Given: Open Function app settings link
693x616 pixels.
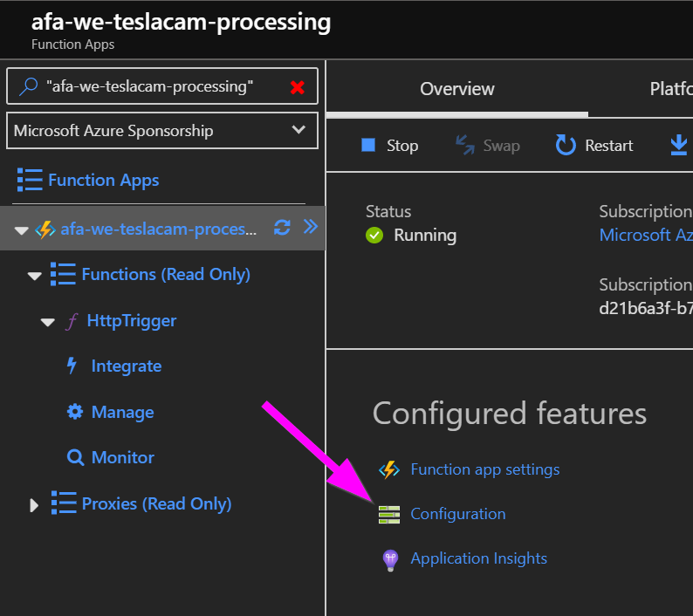Looking at the screenshot, I should 484,469.
